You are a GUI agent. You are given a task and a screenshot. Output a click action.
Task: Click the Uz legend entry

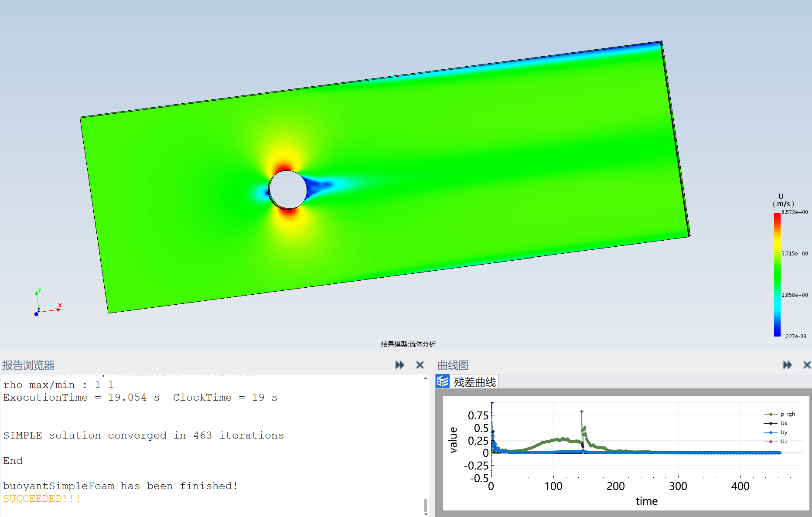coord(775,442)
